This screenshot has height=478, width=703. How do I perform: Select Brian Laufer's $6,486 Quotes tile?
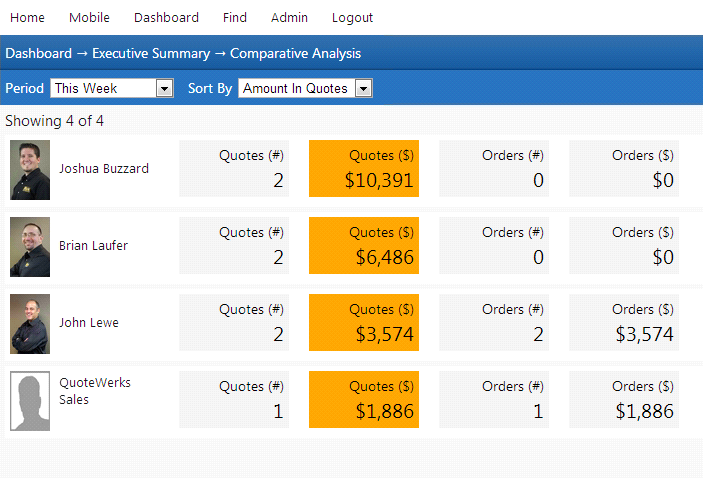pos(364,246)
